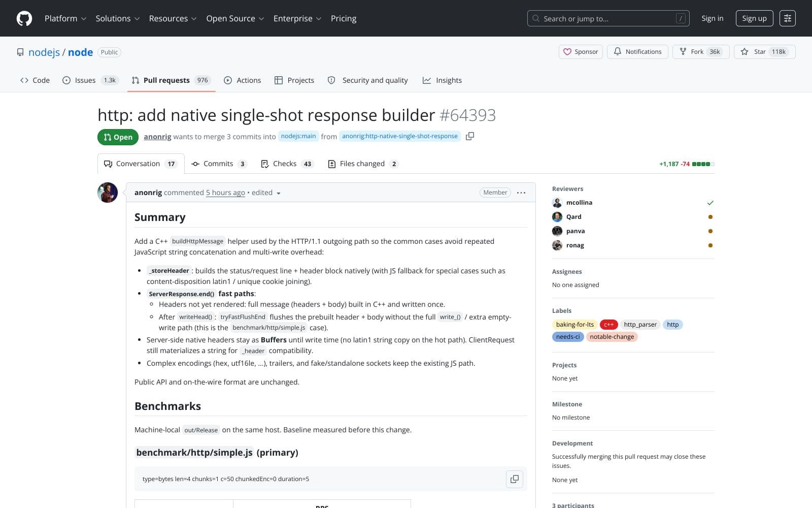Switch to the Issues tab

click(90, 80)
